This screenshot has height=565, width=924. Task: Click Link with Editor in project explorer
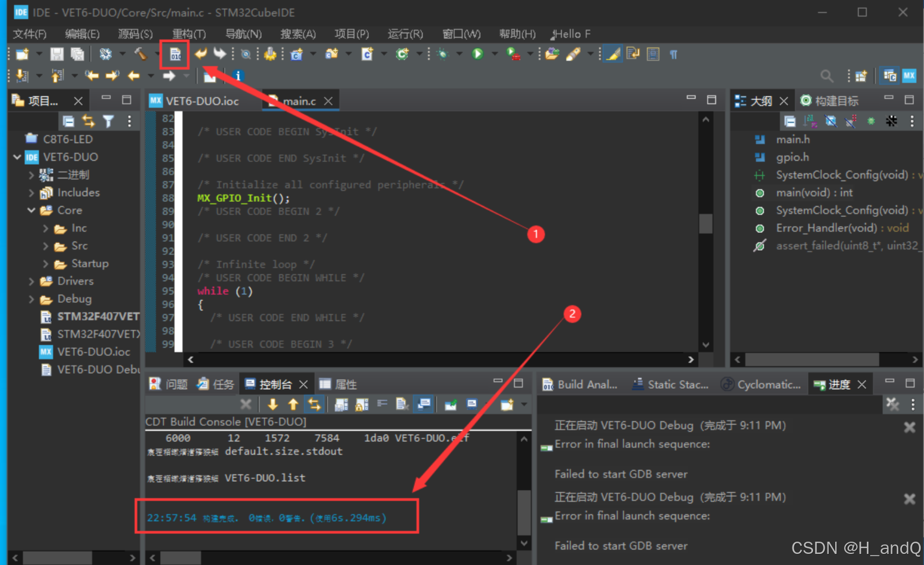click(x=88, y=121)
